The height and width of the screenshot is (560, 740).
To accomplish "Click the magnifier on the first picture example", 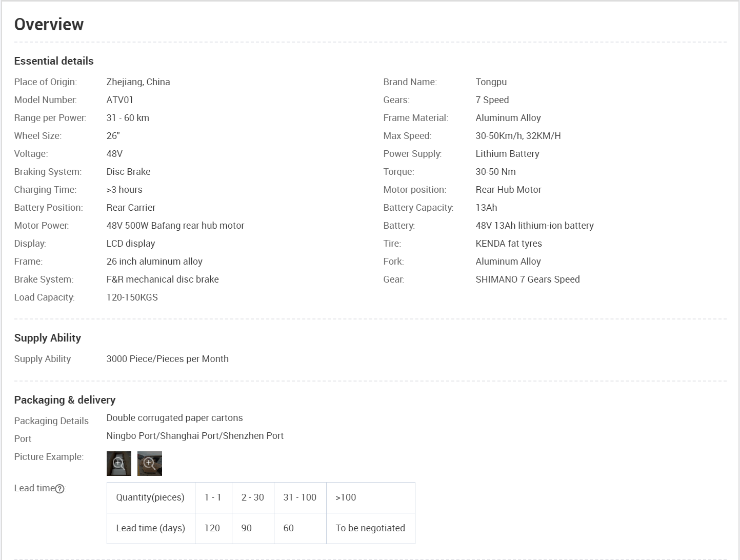I will tap(118, 463).
